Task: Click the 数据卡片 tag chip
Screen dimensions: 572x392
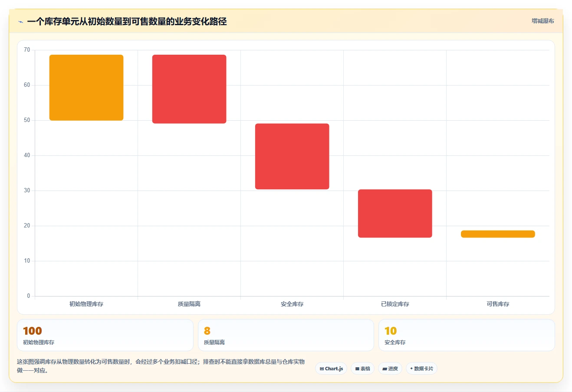Action: click(x=421, y=369)
